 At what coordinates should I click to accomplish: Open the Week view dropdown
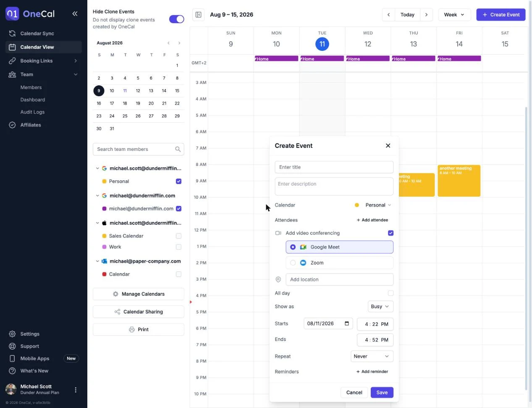coord(454,15)
